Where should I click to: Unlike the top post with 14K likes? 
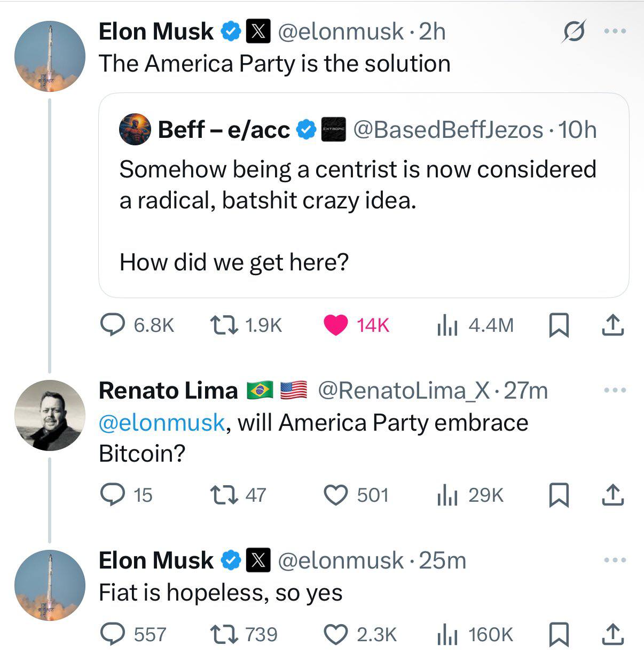click(x=336, y=325)
